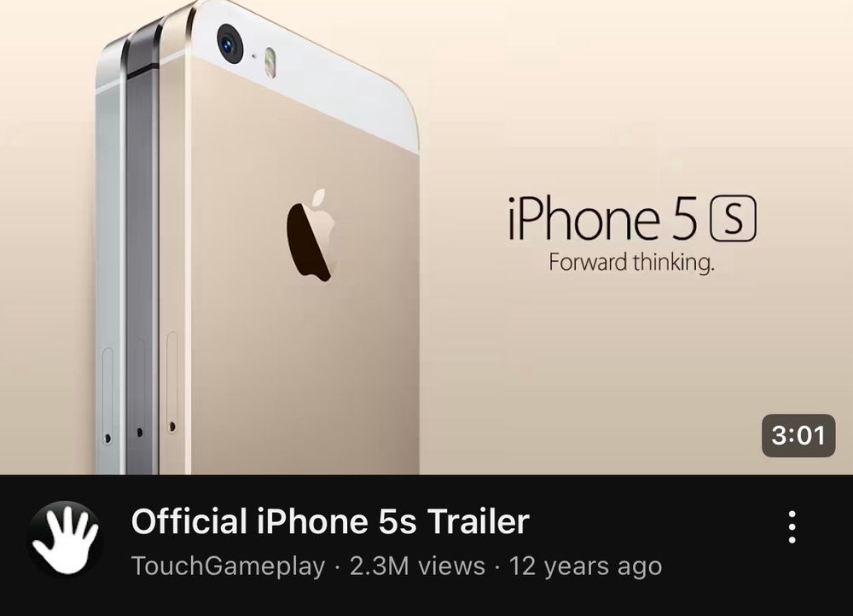
Task: Open the TouchGameplay hand avatar
Action: 66,538
